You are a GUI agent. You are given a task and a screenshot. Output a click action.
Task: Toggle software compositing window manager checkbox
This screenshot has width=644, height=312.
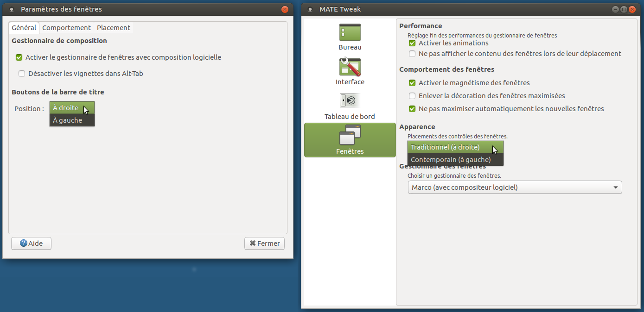pyautogui.click(x=19, y=57)
